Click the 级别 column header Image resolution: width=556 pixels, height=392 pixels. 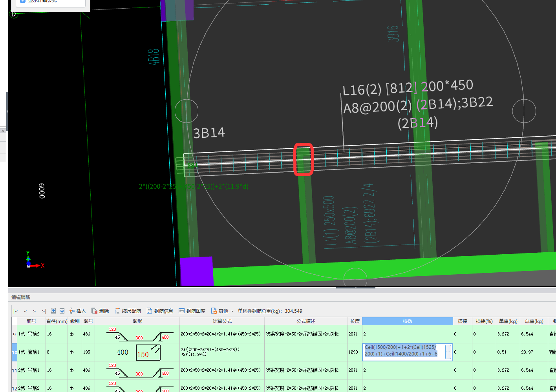tap(75, 321)
